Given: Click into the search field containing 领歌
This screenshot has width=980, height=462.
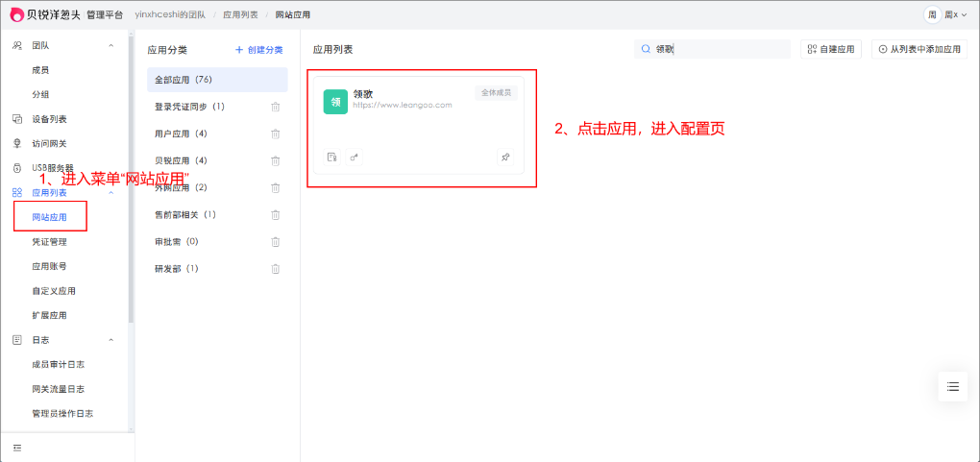Looking at the screenshot, I should tap(713, 49).
